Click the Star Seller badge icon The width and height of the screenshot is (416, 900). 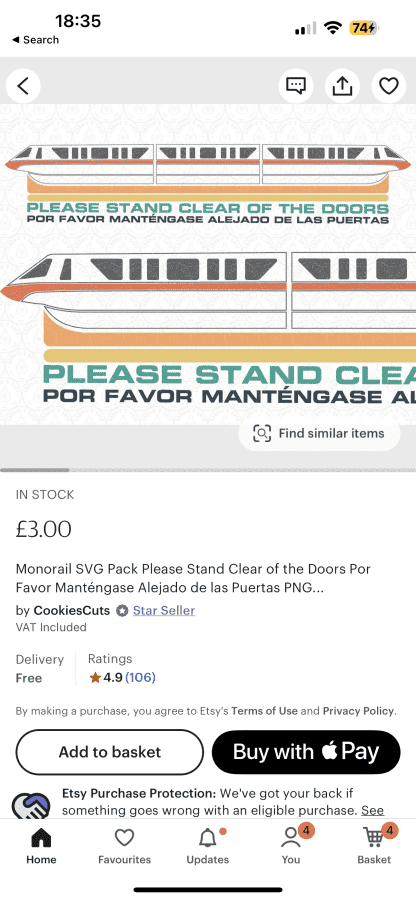pyautogui.click(x=122, y=611)
